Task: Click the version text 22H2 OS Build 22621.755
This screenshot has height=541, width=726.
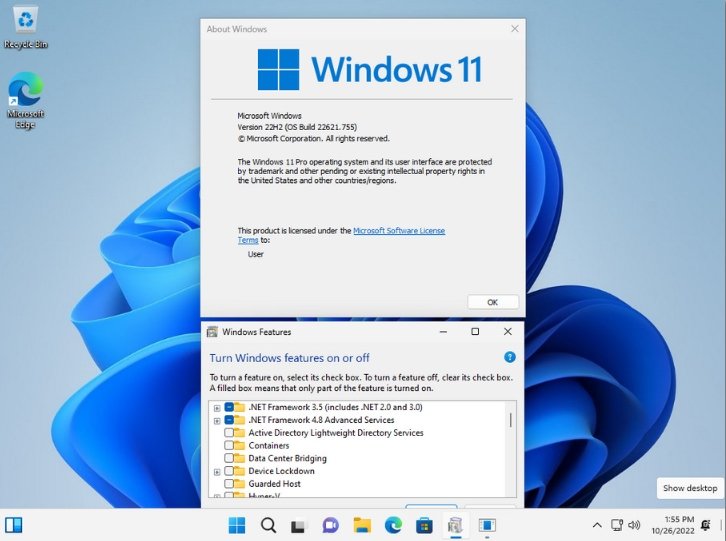Action: [297, 127]
